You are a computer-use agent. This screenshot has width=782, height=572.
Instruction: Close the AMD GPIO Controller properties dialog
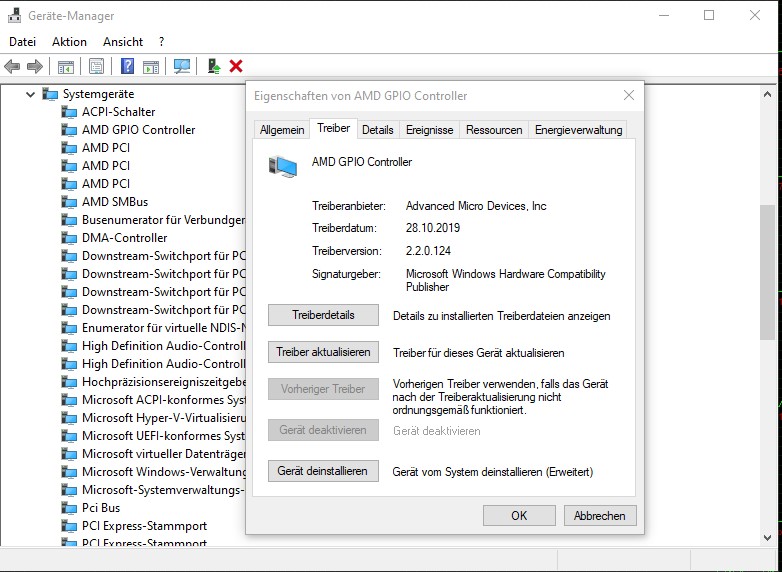point(629,95)
